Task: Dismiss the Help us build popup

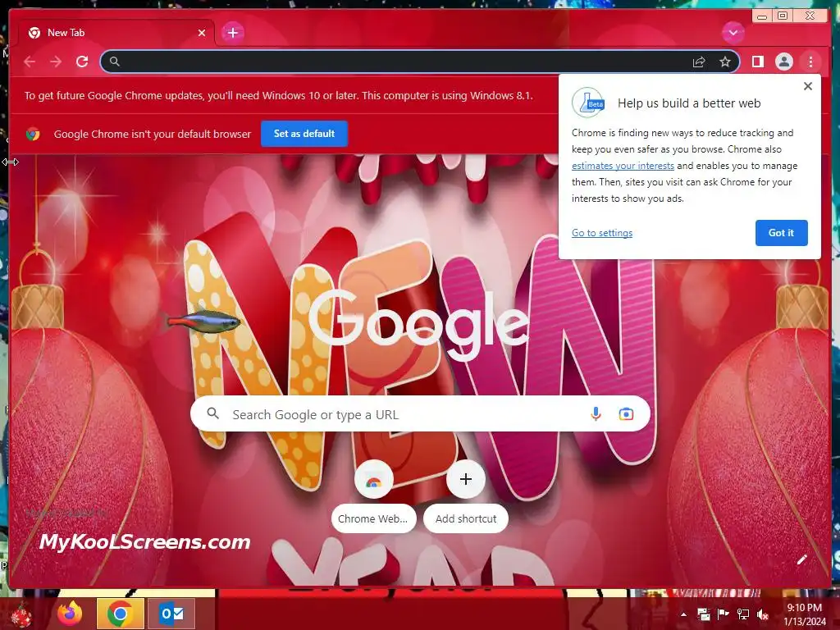Action: coord(808,85)
